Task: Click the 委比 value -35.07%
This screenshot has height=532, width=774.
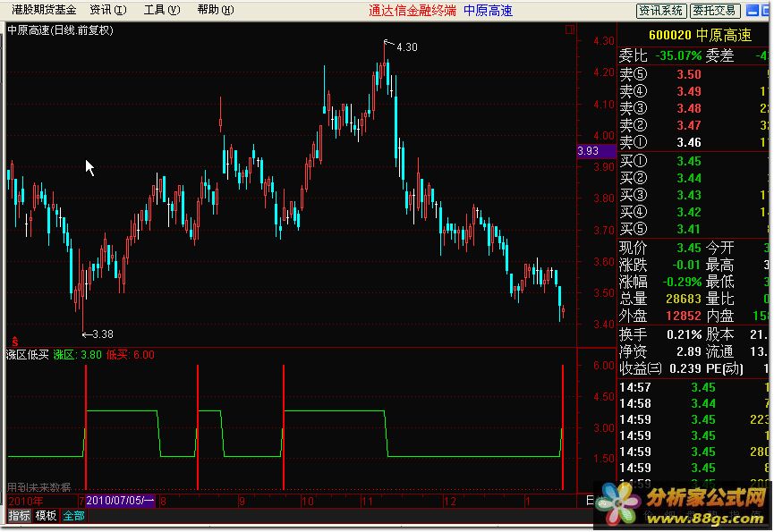Action: [678, 55]
